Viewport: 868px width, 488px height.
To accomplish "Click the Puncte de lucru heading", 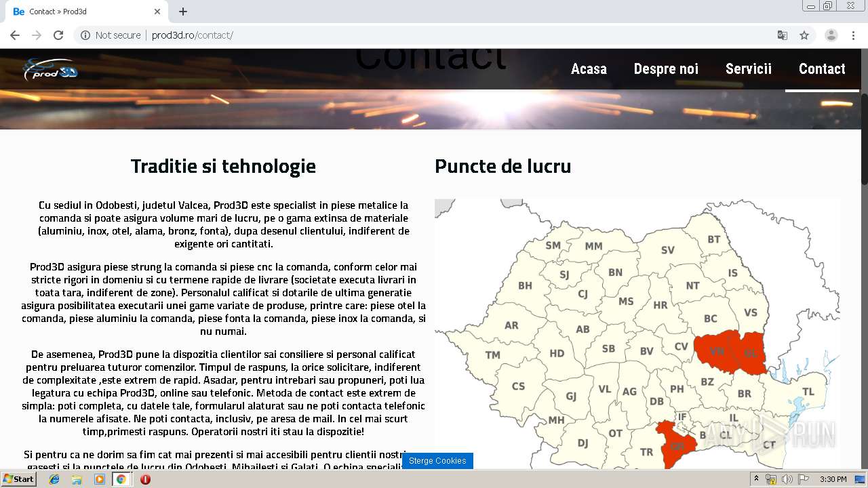I will click(x=502, y=166).
